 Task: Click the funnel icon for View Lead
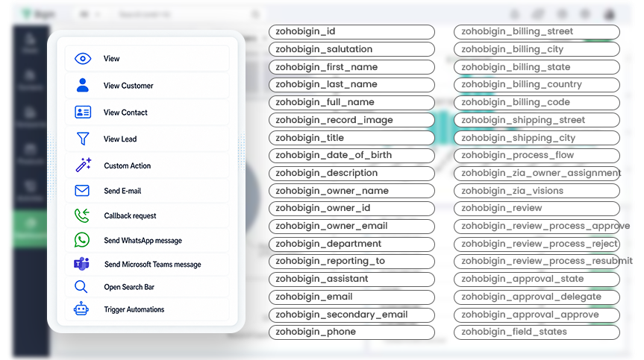[x=83, y=139]
